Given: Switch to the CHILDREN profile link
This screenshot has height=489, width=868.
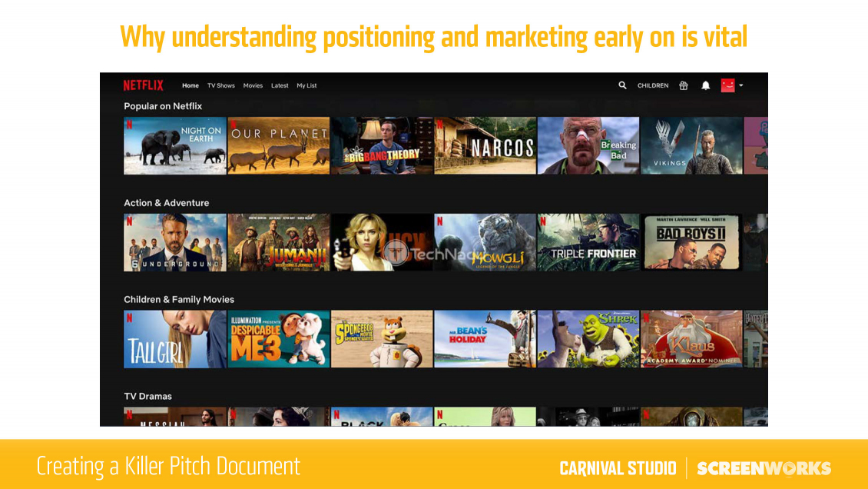Looking at the screenshot, I should coord(653,85).
